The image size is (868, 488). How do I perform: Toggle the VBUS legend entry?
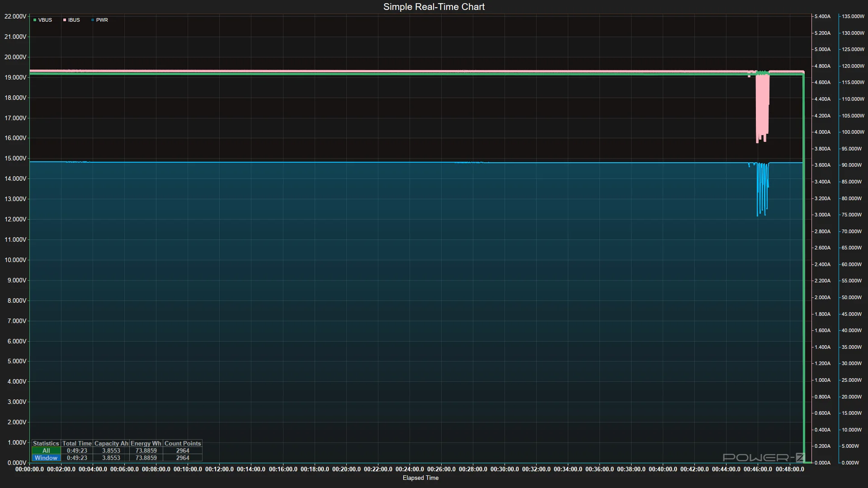42,20
